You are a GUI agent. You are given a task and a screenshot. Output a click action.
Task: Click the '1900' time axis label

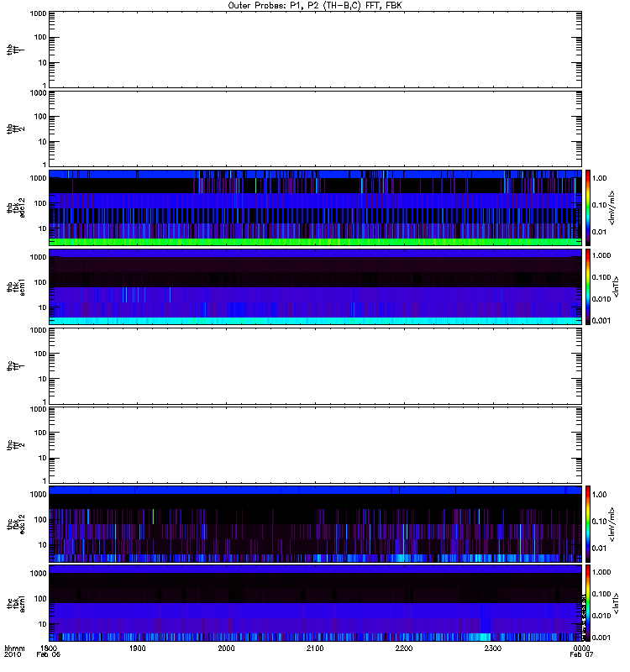click(137, 648)
